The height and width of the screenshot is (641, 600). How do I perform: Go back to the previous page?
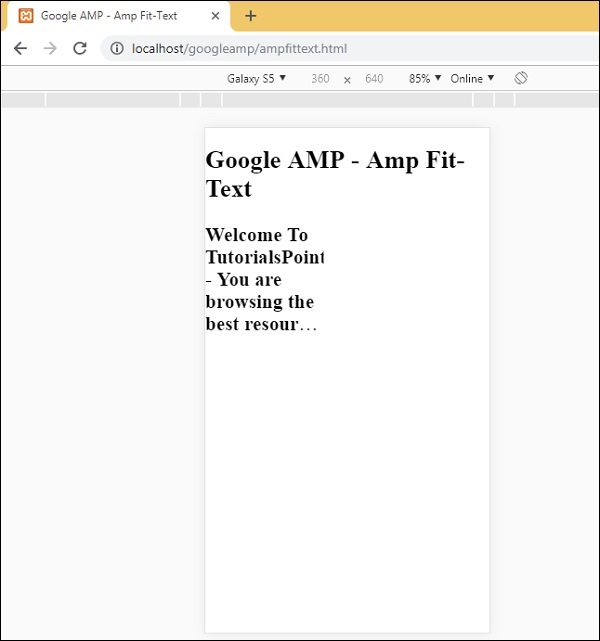[x=20, y=48]
